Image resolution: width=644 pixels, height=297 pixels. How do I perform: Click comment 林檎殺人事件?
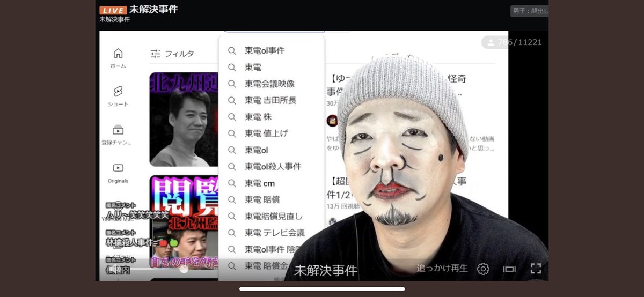[142, 242]
